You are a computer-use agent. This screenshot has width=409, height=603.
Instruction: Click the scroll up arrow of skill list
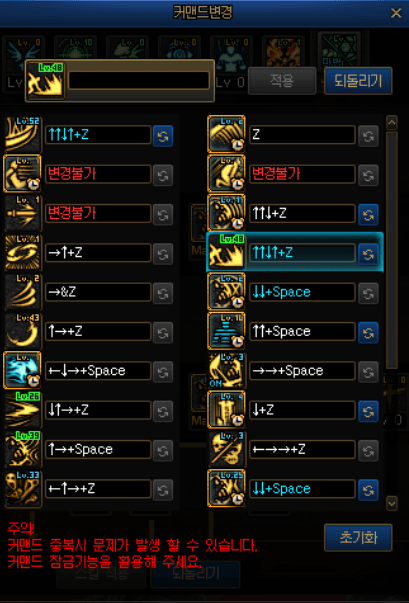point(392,123)
